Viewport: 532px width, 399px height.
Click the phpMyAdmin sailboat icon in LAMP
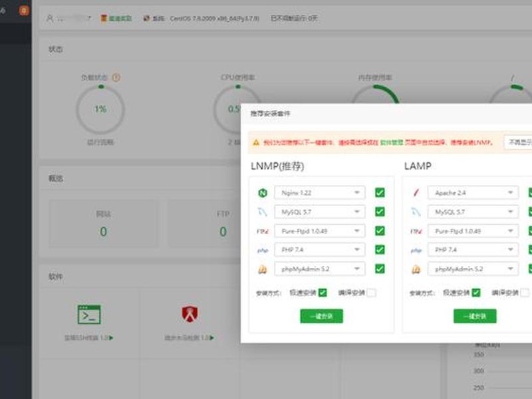point(416,269)
